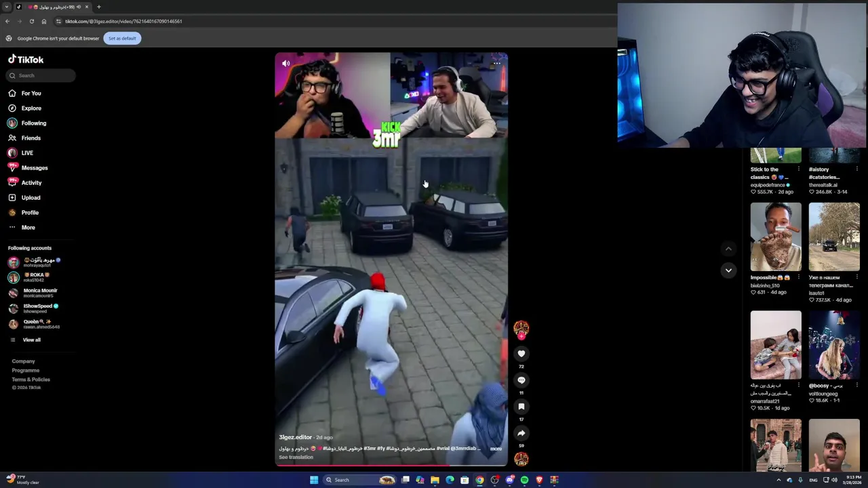Click site info icon in address bar
The width and height of the screenshot is (868, 488).
pos(58,21)
